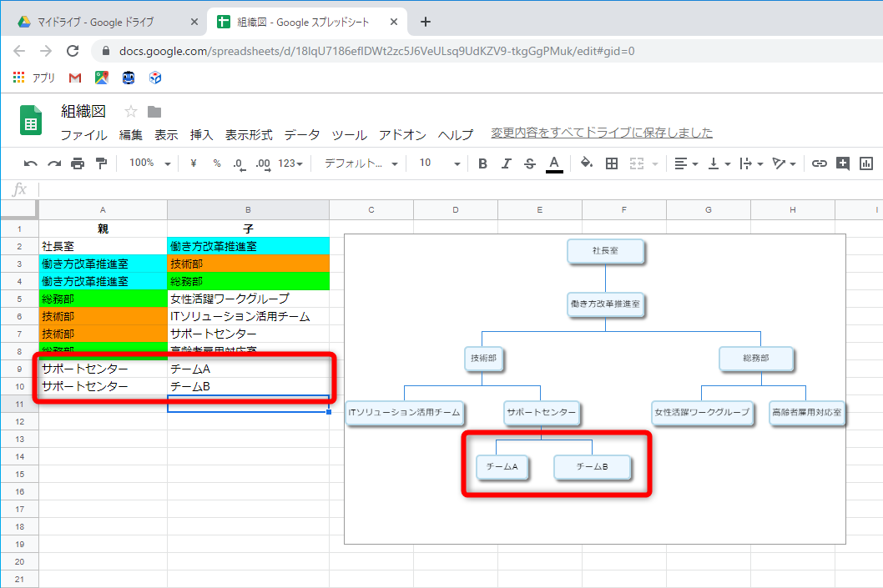Image resolution: width=883 pixels, height=588 pixels.
Task: Open the ファイル menu
Action: 83,135
